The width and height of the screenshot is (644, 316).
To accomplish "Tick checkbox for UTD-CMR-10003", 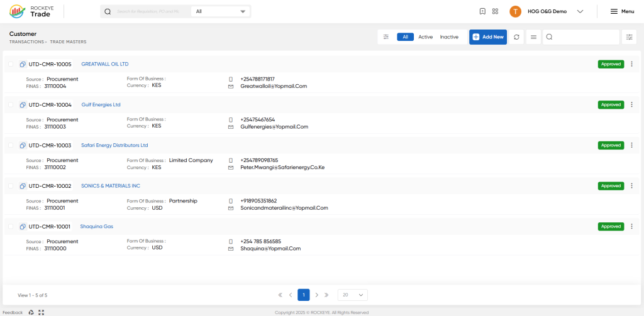I will pos(11,146).
